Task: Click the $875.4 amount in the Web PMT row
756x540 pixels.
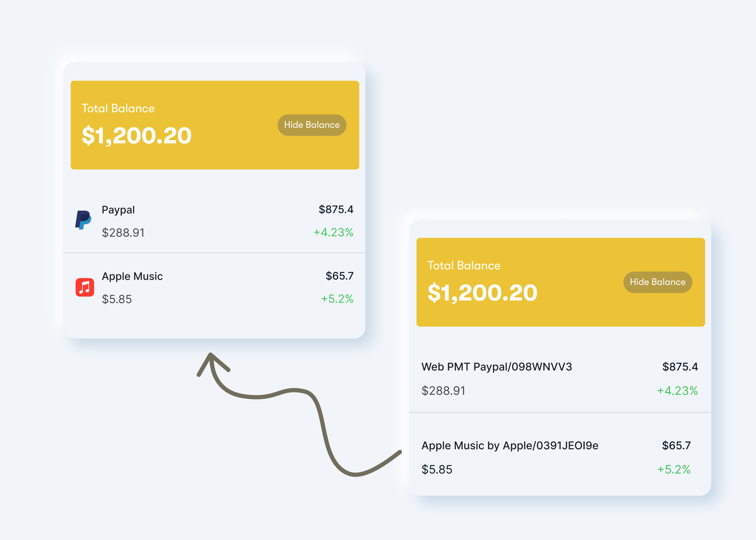Action: tap(680, 367)
